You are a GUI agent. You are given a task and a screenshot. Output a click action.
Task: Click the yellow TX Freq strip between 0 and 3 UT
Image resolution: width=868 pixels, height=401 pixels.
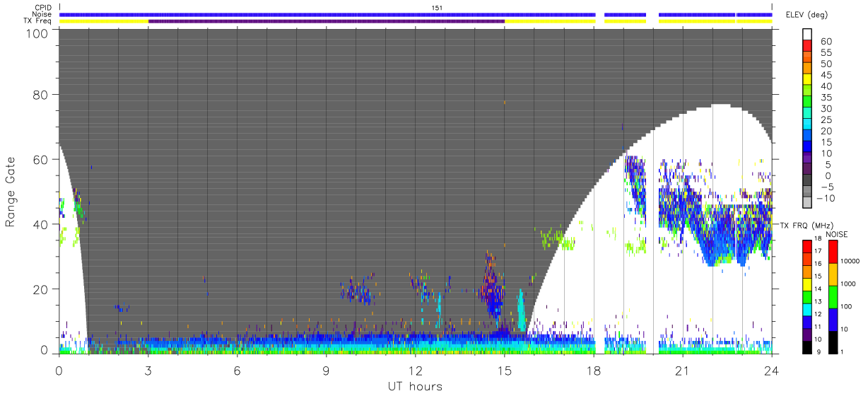pos(104,21)
